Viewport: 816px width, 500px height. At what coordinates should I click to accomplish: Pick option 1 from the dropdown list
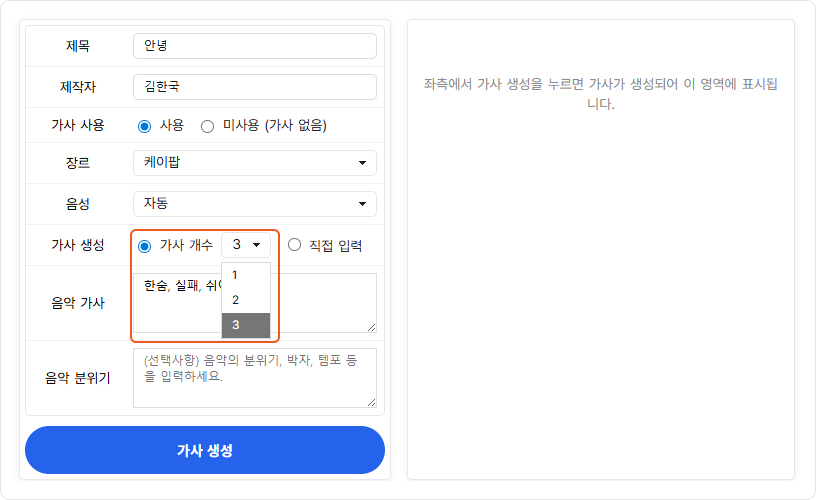coord(245,275)
